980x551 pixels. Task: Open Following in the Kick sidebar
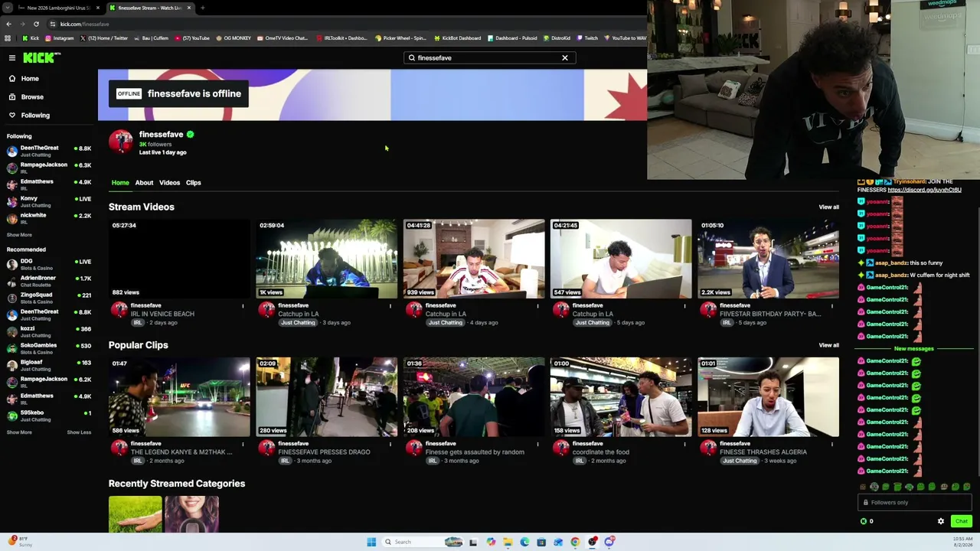point(35,116)
